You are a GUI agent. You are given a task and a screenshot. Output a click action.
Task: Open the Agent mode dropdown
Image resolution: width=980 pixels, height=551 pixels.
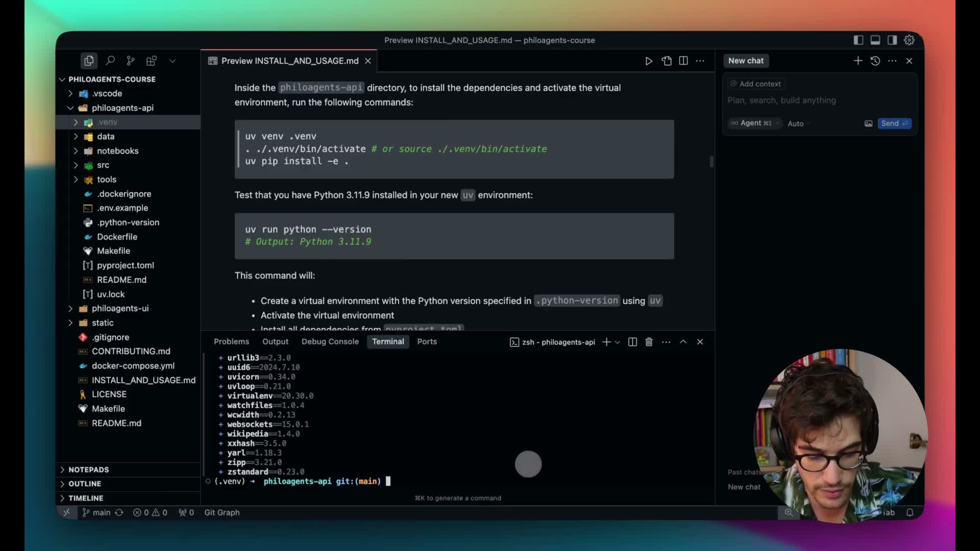coord(755,123)
